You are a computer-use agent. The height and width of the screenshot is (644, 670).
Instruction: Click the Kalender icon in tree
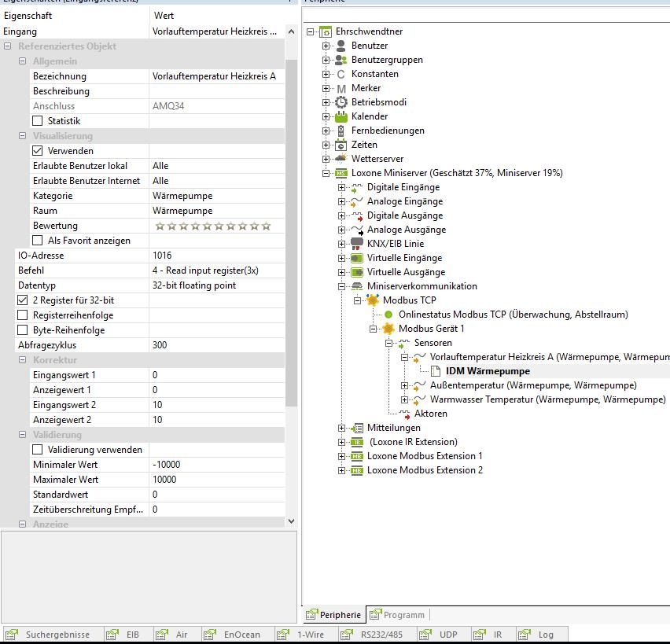click(341, 116)
